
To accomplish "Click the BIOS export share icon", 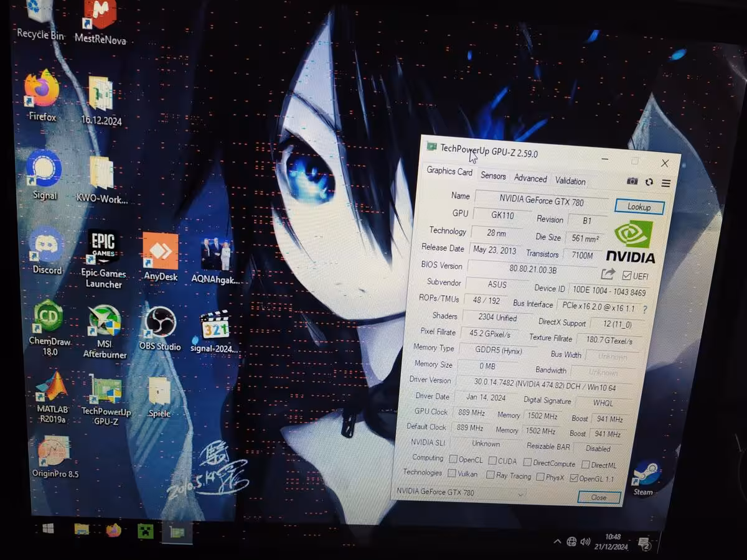I will click(x=608, y=274).
